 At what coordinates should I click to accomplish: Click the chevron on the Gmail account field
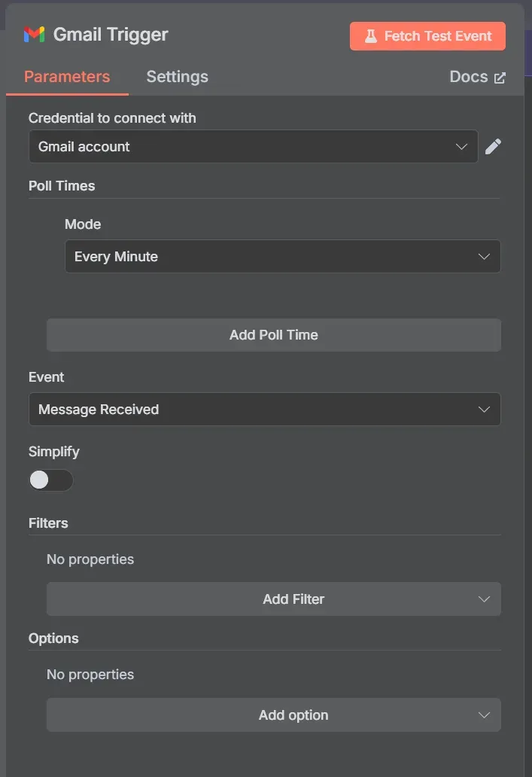(461, 146)
